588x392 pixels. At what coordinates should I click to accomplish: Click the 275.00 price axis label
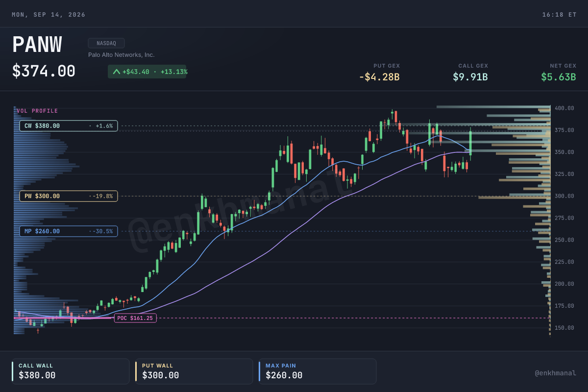click(564, 218)
